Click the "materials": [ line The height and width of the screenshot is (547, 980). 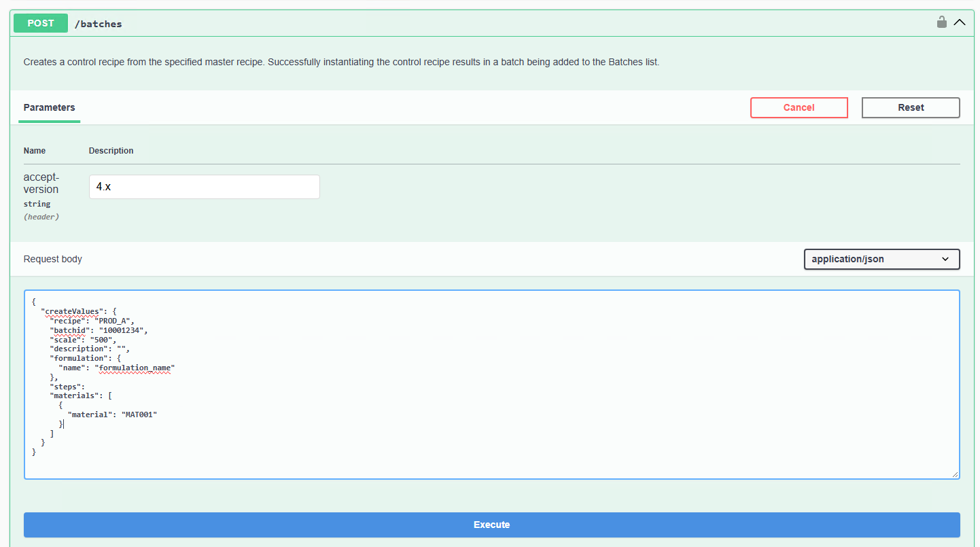(x=81, y=396)
